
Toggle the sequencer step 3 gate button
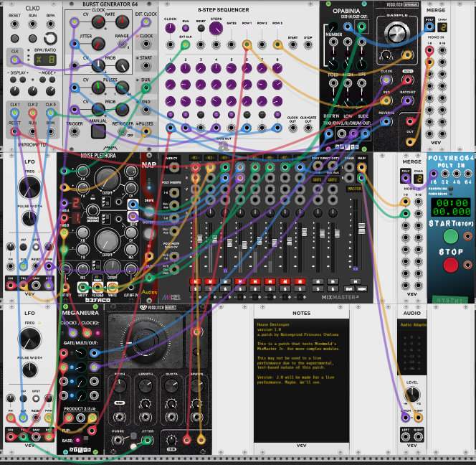[201, 115]
